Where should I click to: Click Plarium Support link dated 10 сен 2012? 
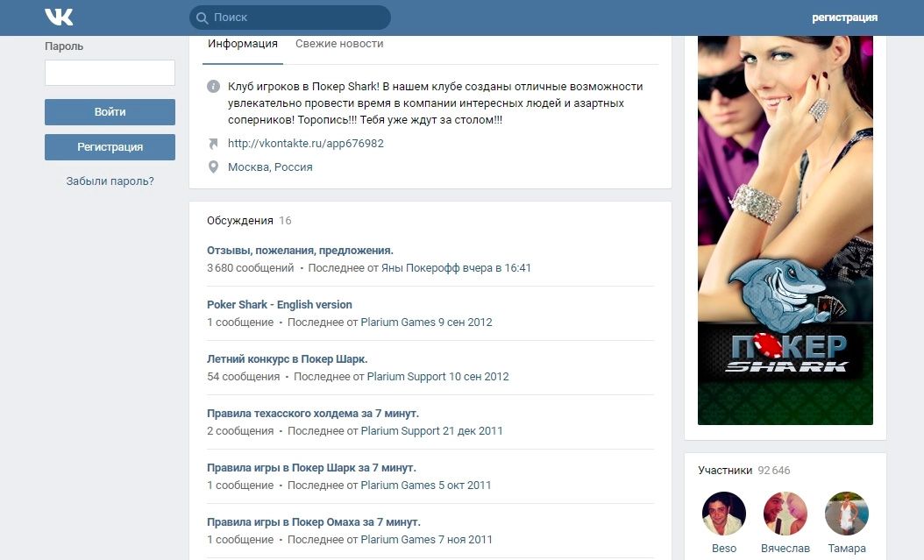[x=407, y=376]
